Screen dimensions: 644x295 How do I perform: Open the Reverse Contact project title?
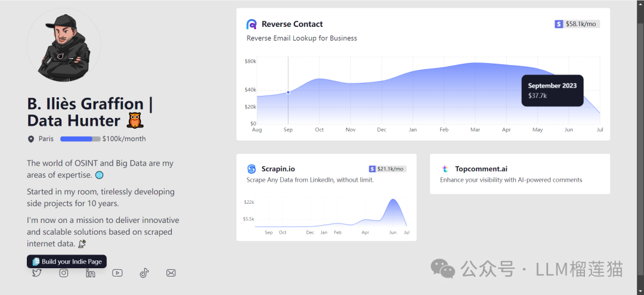pos(292,24)
